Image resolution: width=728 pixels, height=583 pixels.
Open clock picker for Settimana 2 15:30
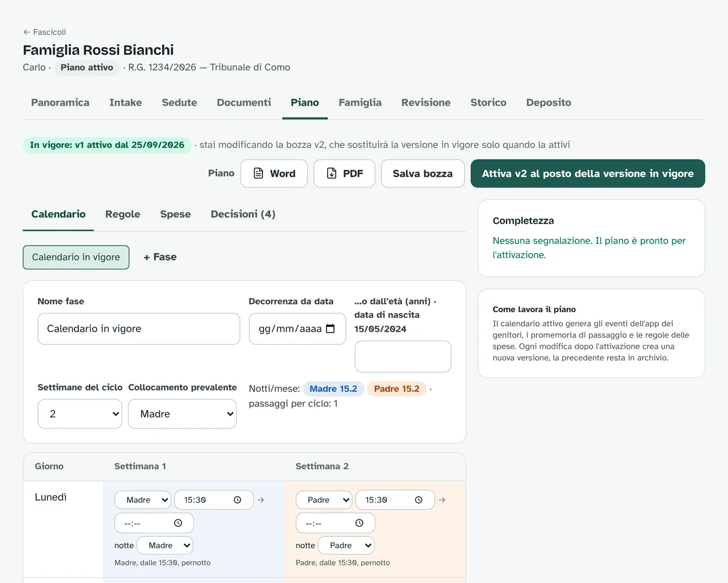[x=419, y=500]
